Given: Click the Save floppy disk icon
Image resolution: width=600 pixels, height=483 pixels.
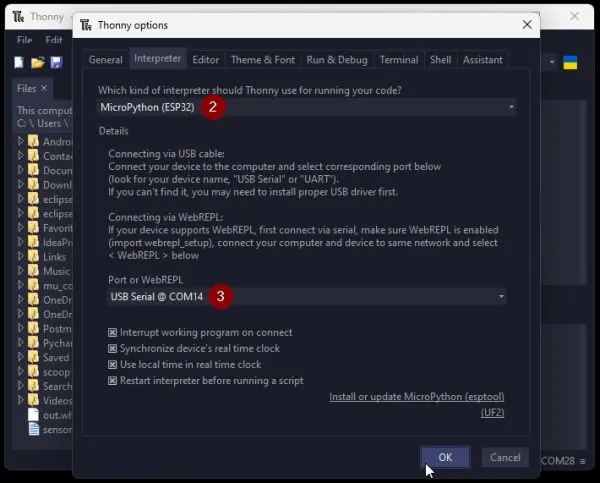Looking at the screenshot, I should click(56, 62).
